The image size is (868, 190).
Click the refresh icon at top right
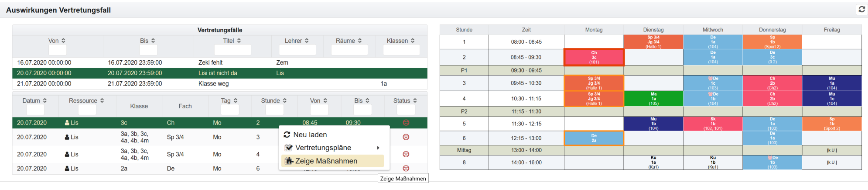861,9
